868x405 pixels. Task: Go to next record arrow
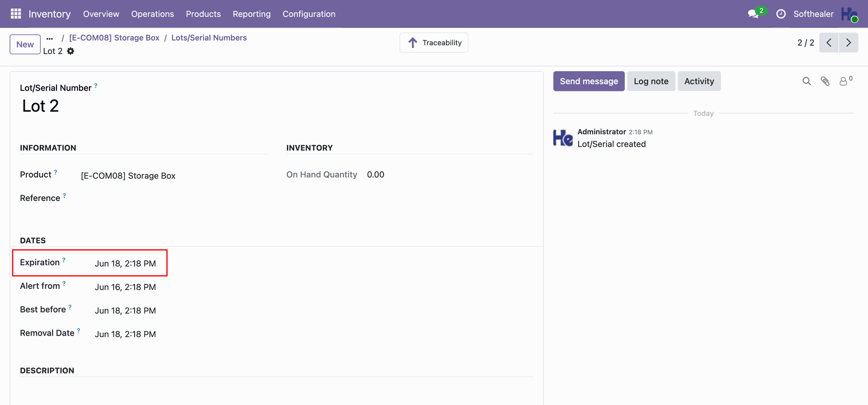(x=849, y=43)
